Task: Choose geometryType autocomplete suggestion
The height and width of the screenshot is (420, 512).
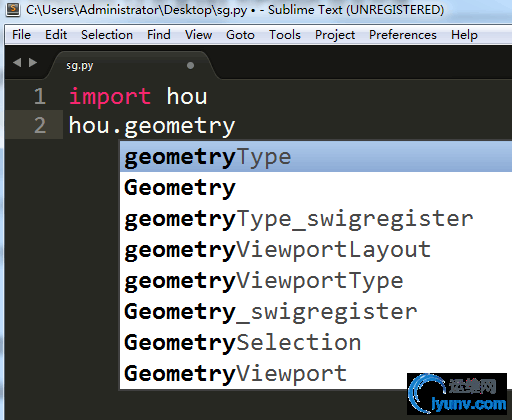Action: (316, 157)
